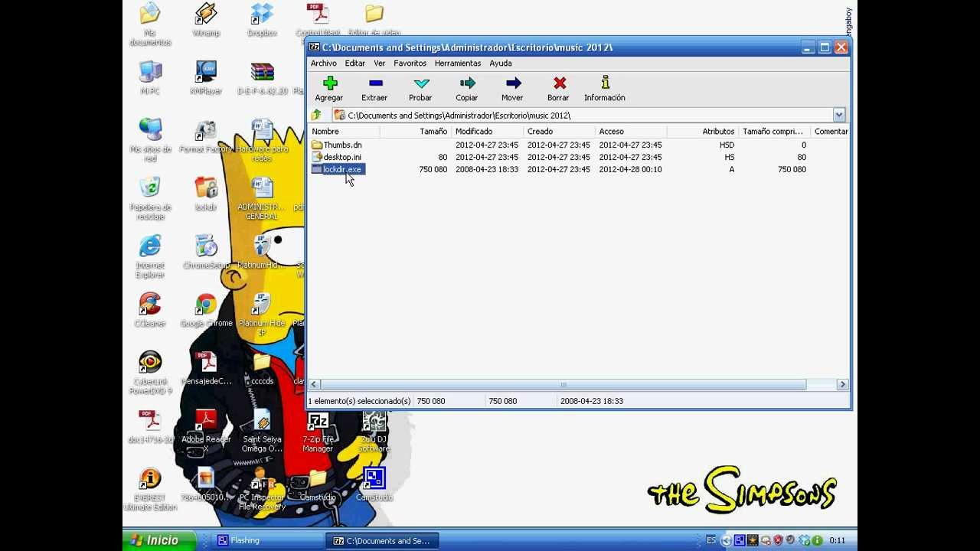Select the PC Inspector File Recovery icon
Image resolution: width=980 pixels, height=551 pixels.
(x=262, y=489)
